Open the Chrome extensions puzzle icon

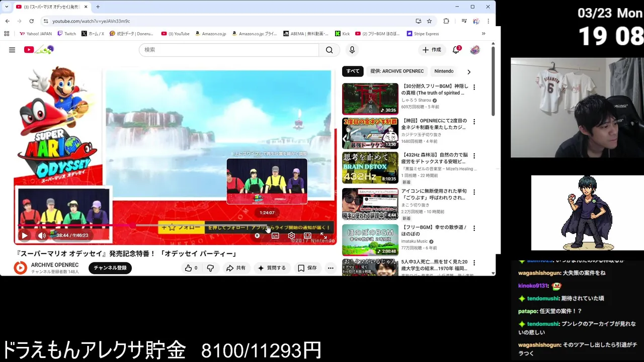[446, 21]
